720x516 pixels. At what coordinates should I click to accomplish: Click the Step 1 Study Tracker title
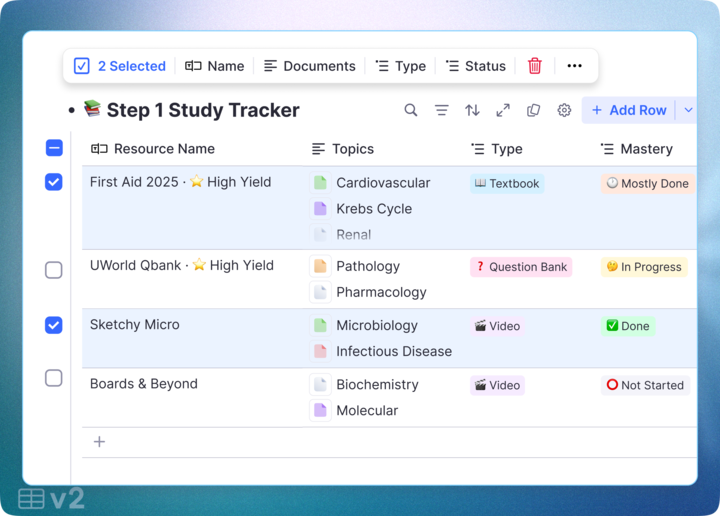pos(203,110)
